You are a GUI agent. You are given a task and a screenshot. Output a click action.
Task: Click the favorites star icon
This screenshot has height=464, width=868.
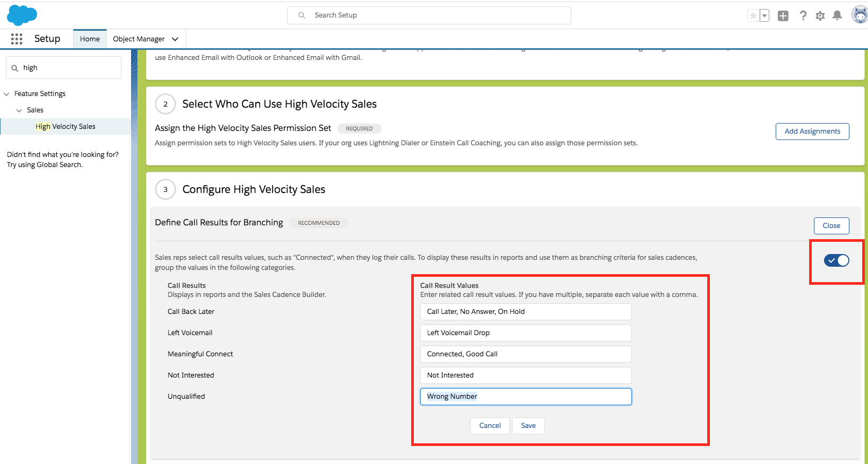point(753,15)
